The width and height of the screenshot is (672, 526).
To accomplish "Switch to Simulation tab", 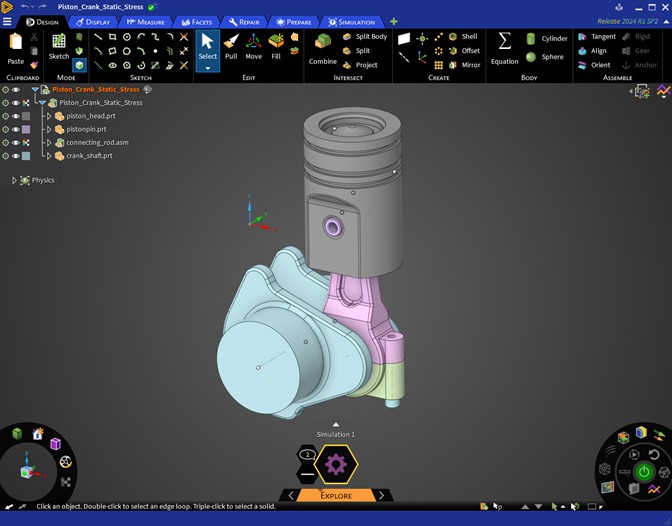I will [351, 22].
